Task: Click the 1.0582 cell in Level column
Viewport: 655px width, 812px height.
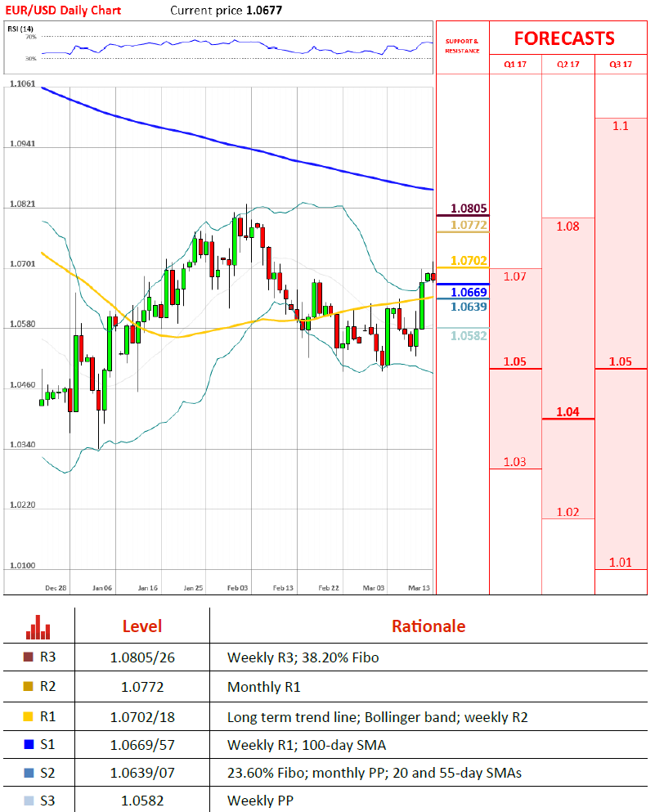Action: tap(142, 801)
